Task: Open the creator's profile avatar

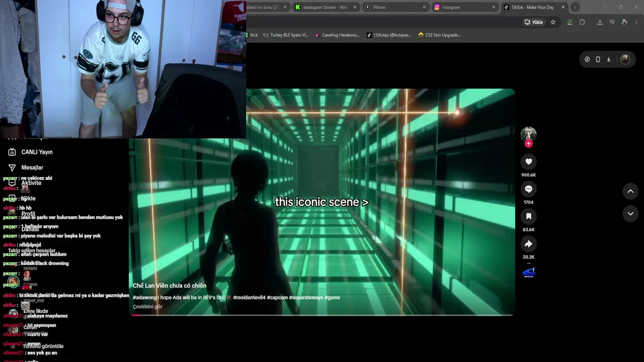Action: (528, 134)
